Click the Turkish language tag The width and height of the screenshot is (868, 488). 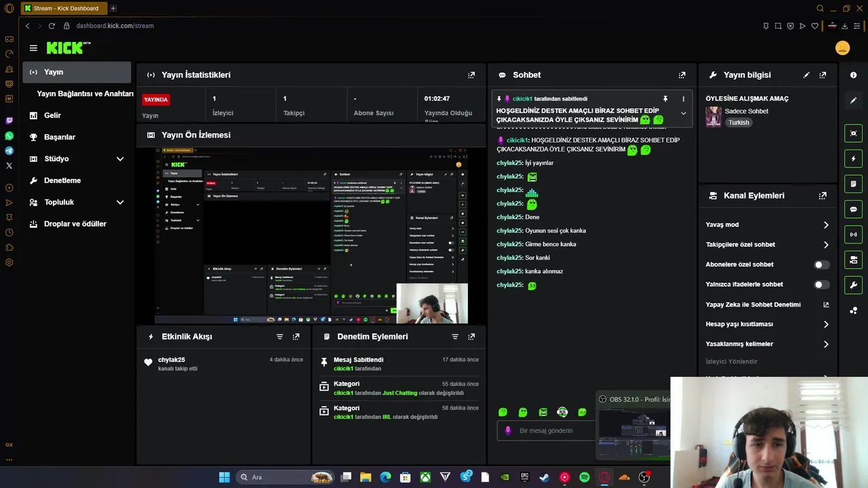point(739,123)
